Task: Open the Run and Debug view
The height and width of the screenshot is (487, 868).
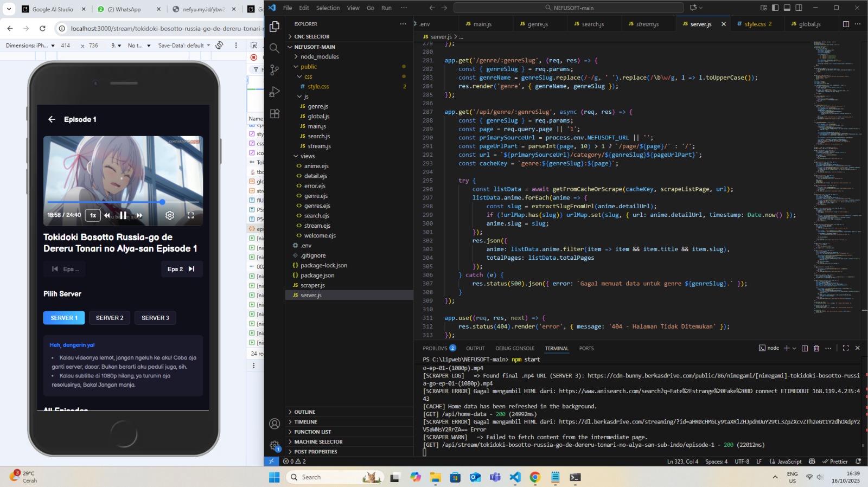Action: click(275, 92)
